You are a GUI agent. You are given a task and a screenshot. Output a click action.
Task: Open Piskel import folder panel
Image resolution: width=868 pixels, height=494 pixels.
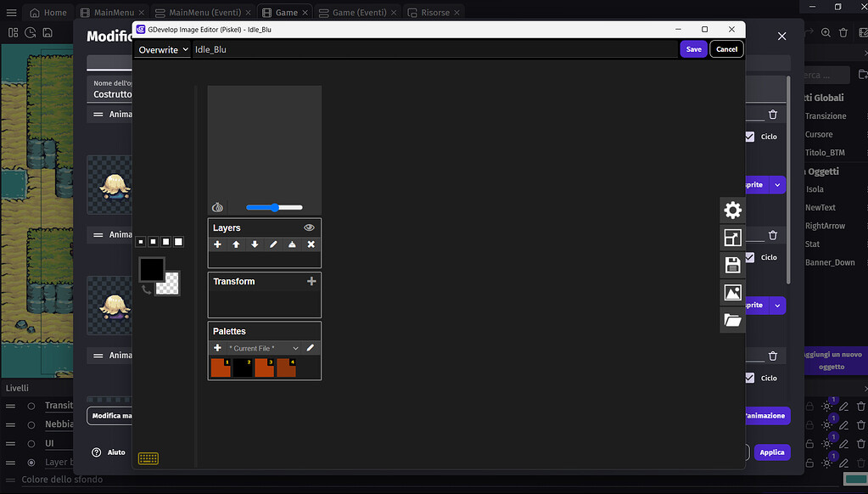point(732,320)
